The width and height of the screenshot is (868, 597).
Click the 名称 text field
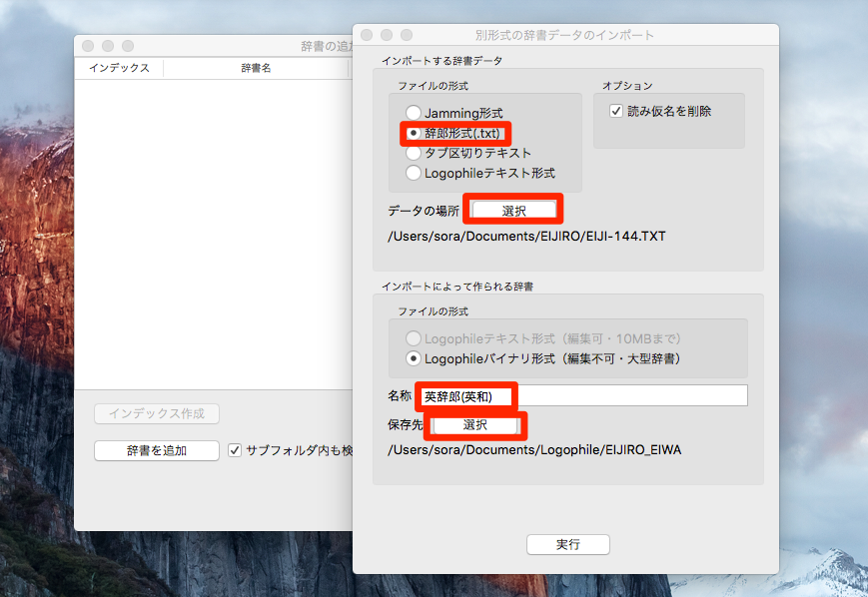click(x=584, y=395)
